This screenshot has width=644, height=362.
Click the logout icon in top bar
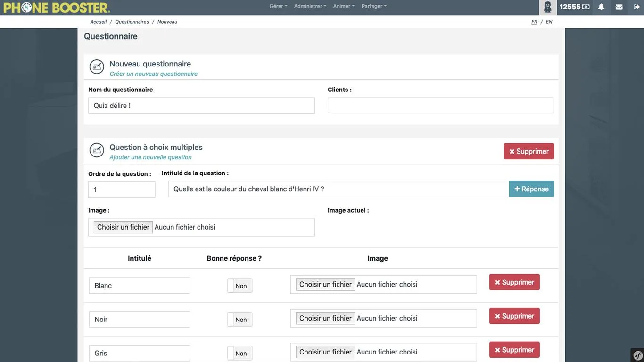(636, 7)
